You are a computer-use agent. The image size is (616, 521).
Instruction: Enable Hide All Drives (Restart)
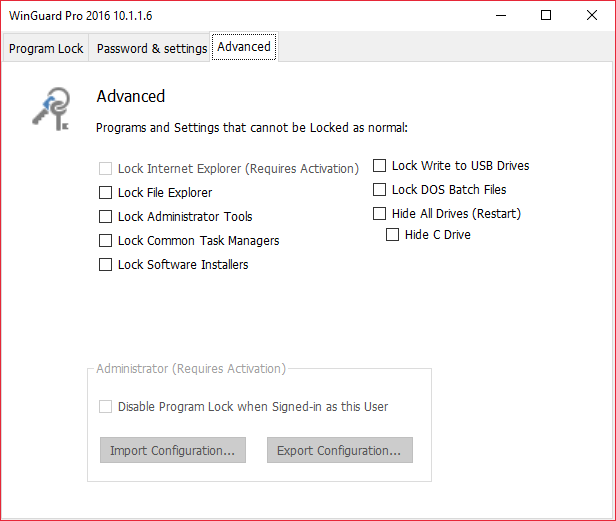tap(380, 214)
